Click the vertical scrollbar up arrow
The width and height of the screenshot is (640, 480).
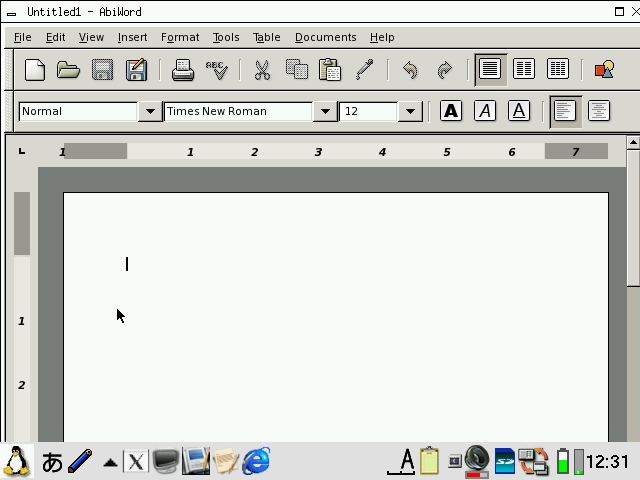pos(632,143)
